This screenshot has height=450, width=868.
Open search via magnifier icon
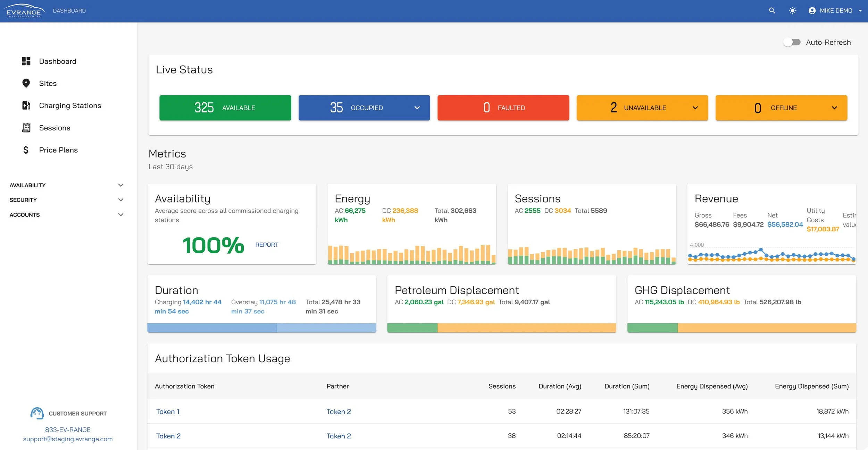tap(772, 11)
